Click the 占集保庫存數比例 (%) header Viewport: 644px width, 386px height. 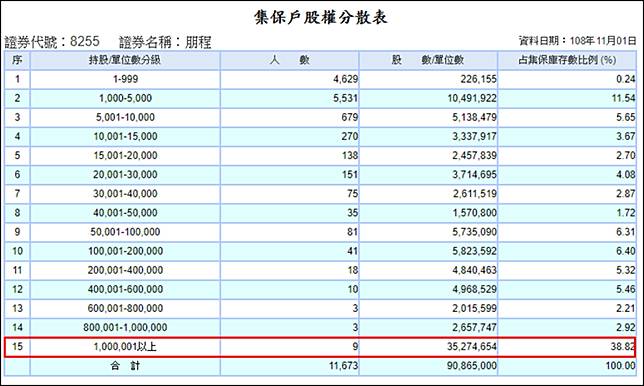(567, 60)
